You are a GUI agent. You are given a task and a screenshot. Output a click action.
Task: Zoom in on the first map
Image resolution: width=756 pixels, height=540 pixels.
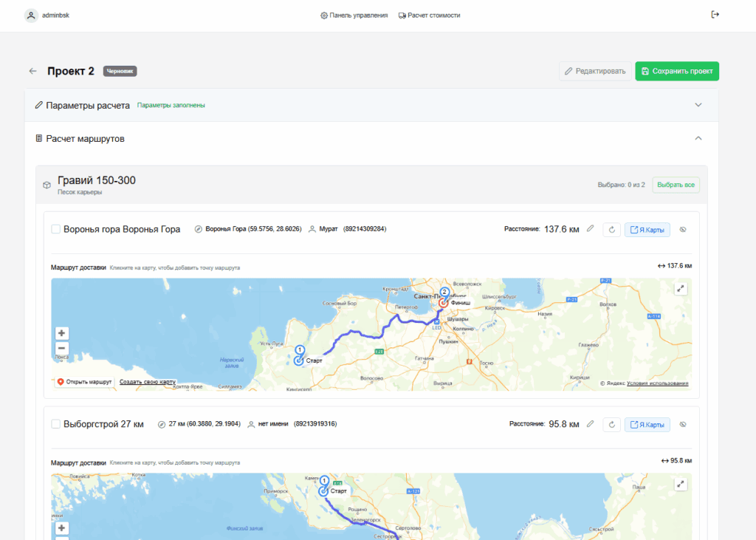[x=62, y=333]
